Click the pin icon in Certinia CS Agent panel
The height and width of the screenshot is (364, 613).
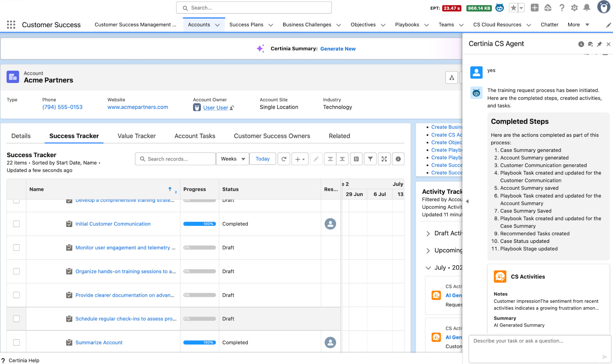point(599,44)
